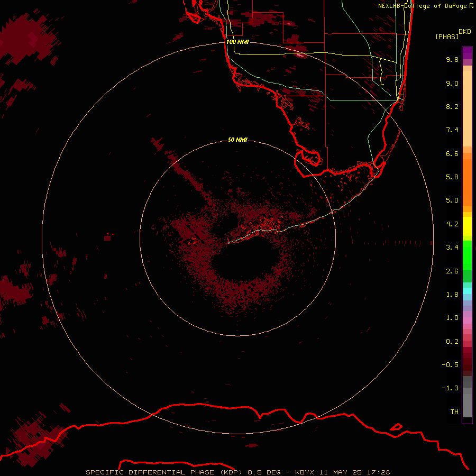Click the 5.8 value on the color scale
476x476 pixels.
click(452, 177)
